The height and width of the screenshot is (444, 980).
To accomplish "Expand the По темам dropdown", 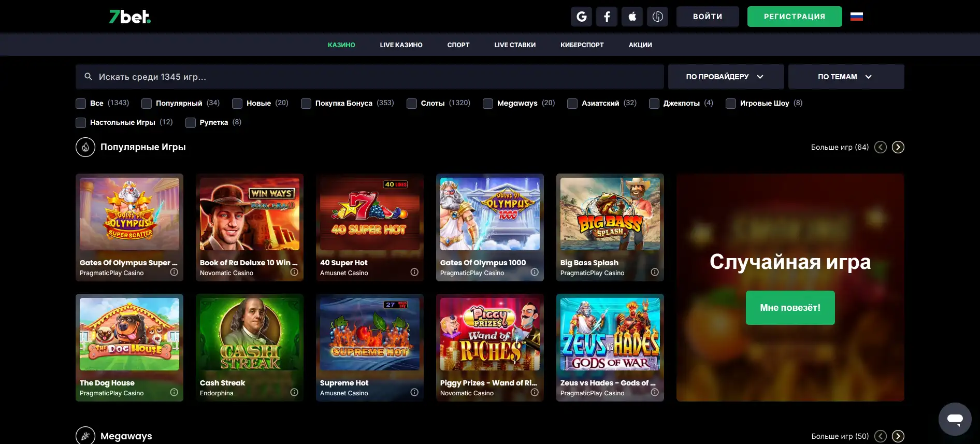I will (846, 77).
